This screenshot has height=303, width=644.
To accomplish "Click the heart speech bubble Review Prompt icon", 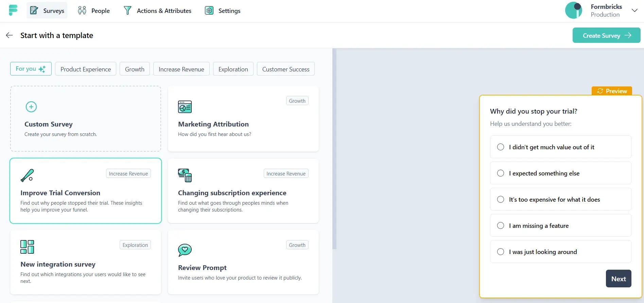I will pos(185,250).
